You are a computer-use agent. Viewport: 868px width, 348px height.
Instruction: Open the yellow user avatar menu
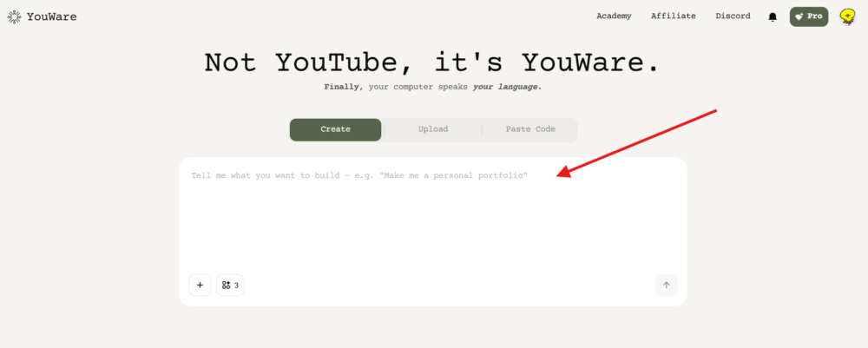point(847,17)
